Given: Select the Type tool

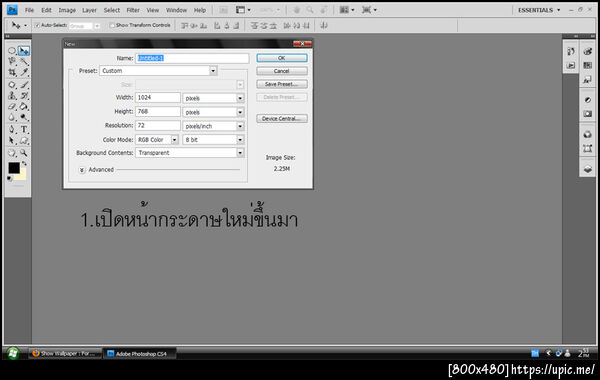Looking at the screenshot, I should [24, 129].
